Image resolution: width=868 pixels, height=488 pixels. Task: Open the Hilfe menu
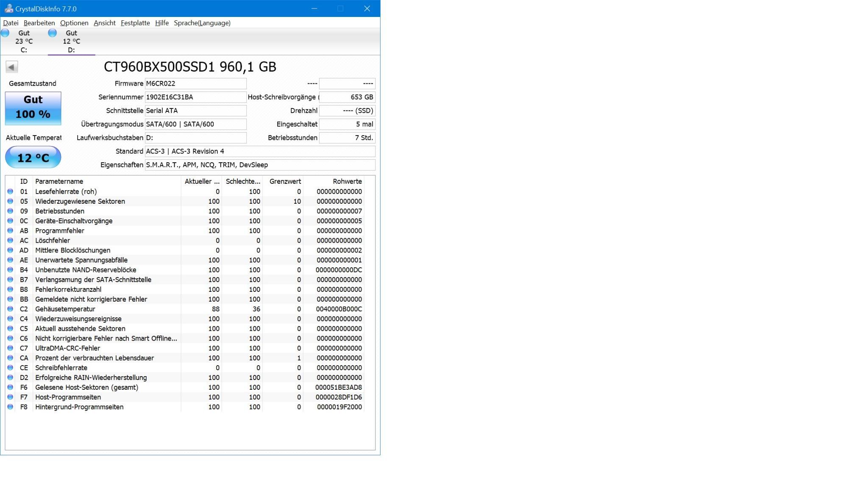162,23
